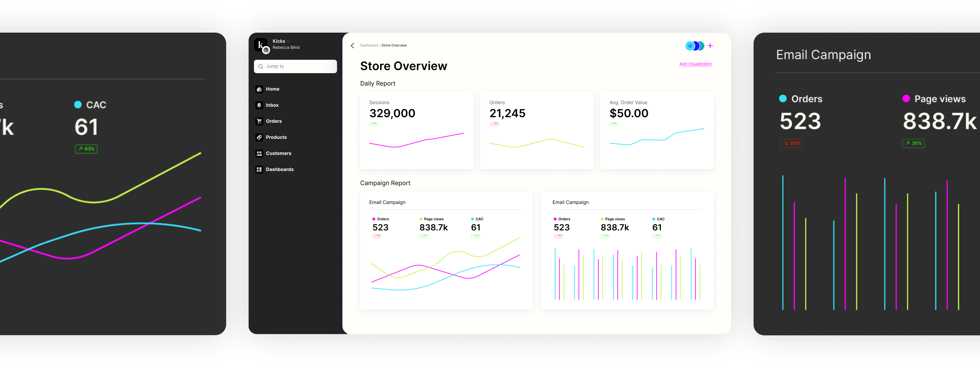
Task: Click the Dashboard breadcrumb link
Action: click(x=369, y=45)
